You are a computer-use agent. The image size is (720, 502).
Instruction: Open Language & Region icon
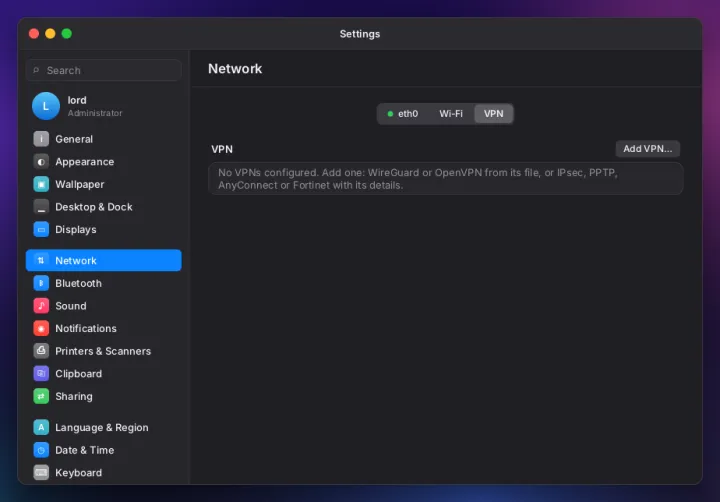41,427
